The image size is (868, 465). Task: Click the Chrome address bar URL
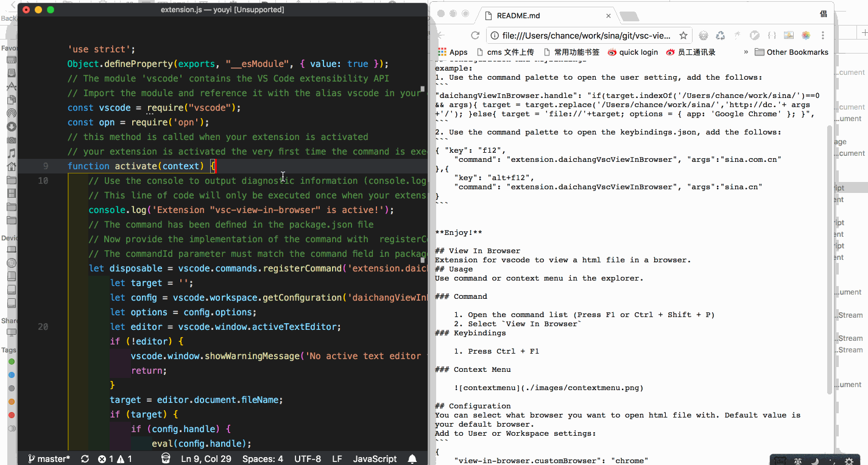pyautogui.click(x=586, y=35)
